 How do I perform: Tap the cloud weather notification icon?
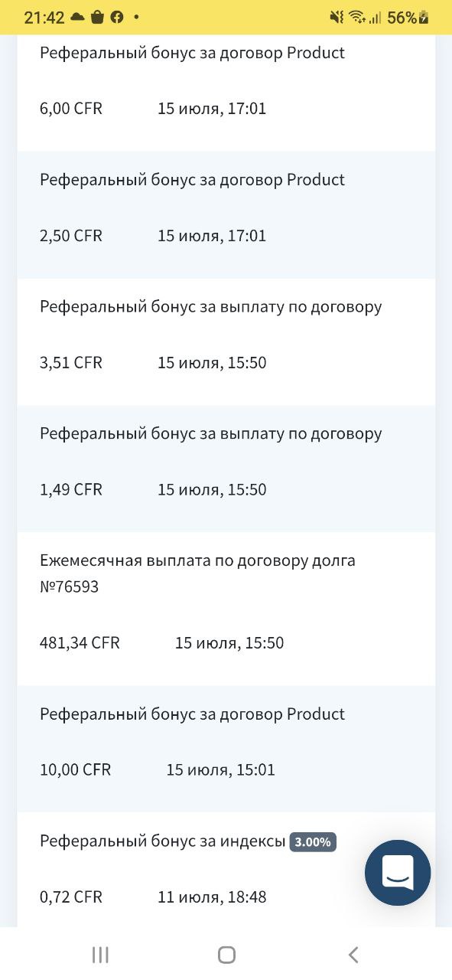pos(77,17)
